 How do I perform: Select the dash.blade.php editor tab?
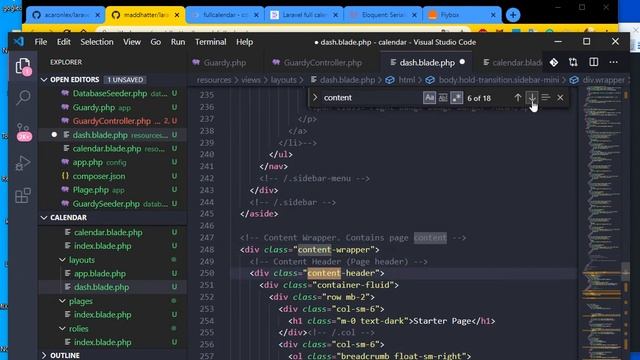click(x=426, y=62)
